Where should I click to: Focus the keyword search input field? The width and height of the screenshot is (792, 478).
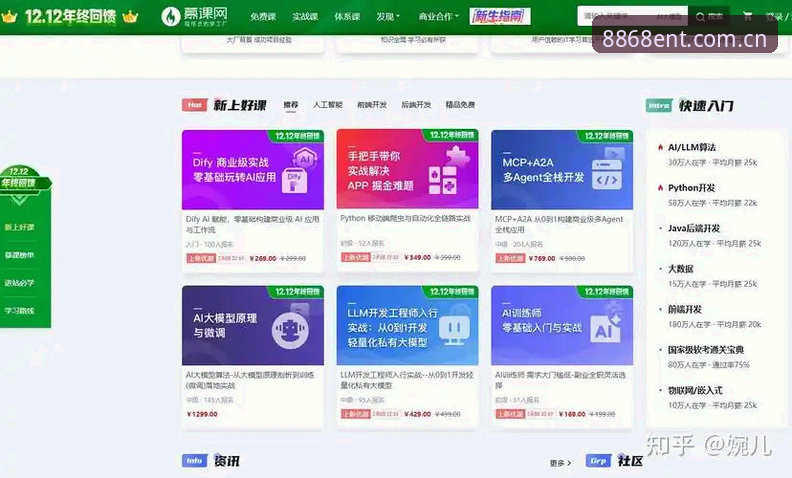(x=632, y=16)
